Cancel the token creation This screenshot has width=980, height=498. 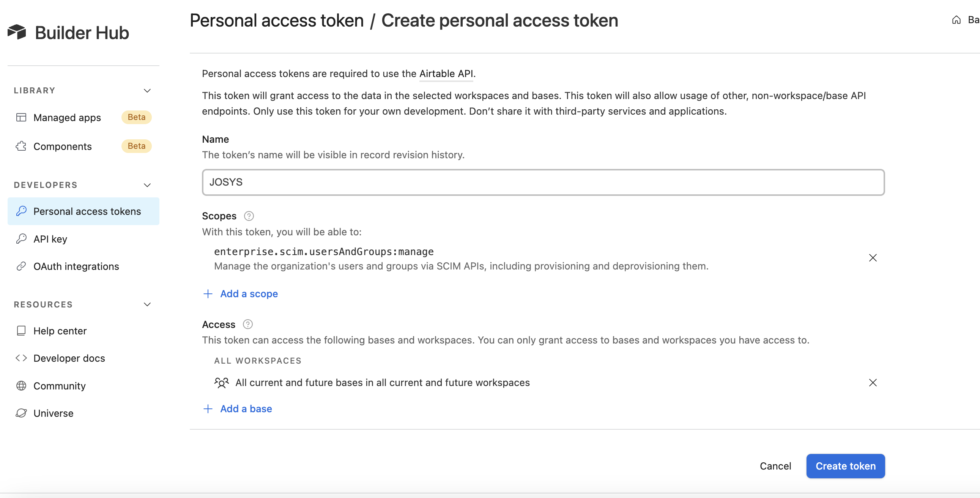tap(775, 466)
